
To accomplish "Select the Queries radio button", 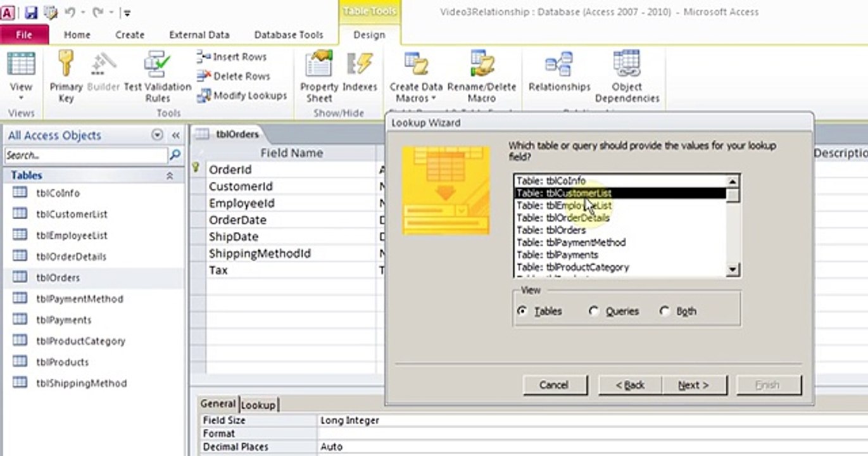I will 593,311.
